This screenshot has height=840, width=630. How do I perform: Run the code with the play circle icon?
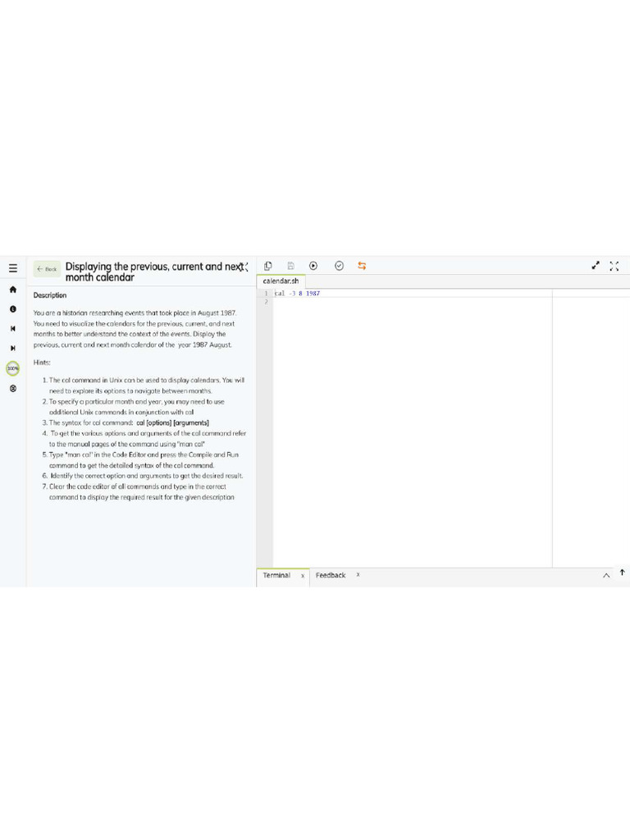pos(313,266)
